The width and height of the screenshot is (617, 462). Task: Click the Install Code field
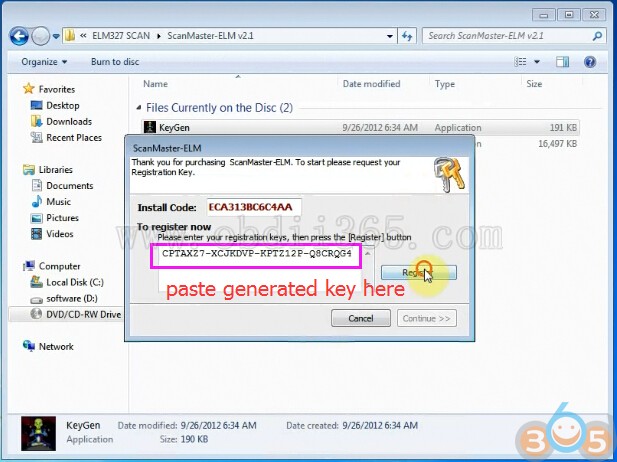[x=254, y=207]
